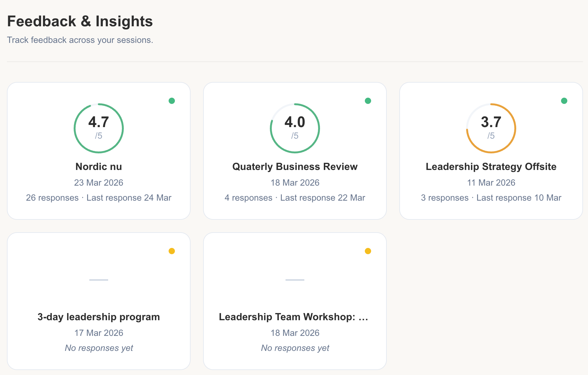
Task: Click the green status dot on Nordic nu card
Action: pyautogui.click(x=172, y=101)
